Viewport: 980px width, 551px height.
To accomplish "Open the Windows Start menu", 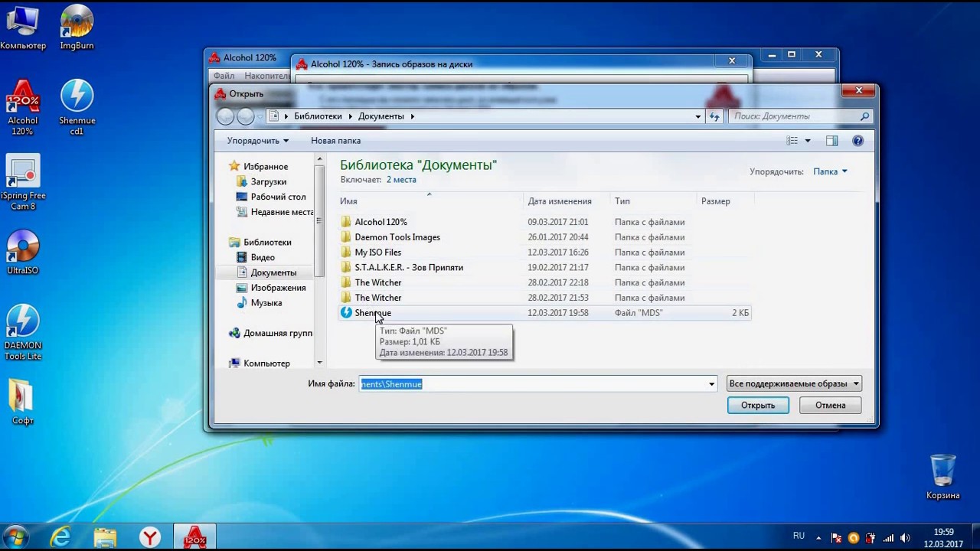I will [x=15, y=537].
